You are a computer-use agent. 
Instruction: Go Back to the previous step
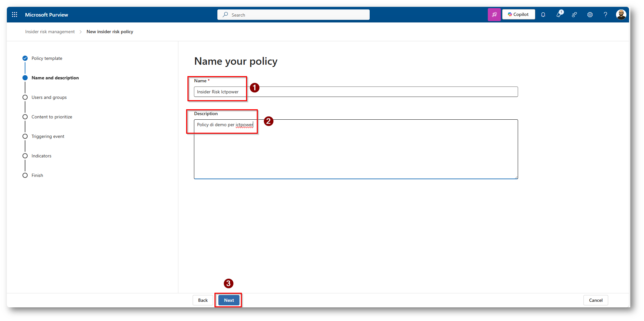tap(203, 300)
